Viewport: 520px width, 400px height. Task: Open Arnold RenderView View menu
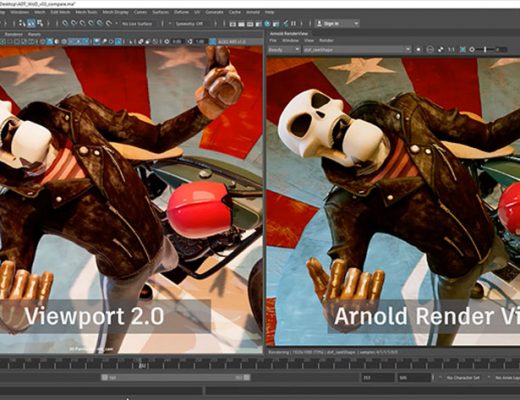click(309, 40)
